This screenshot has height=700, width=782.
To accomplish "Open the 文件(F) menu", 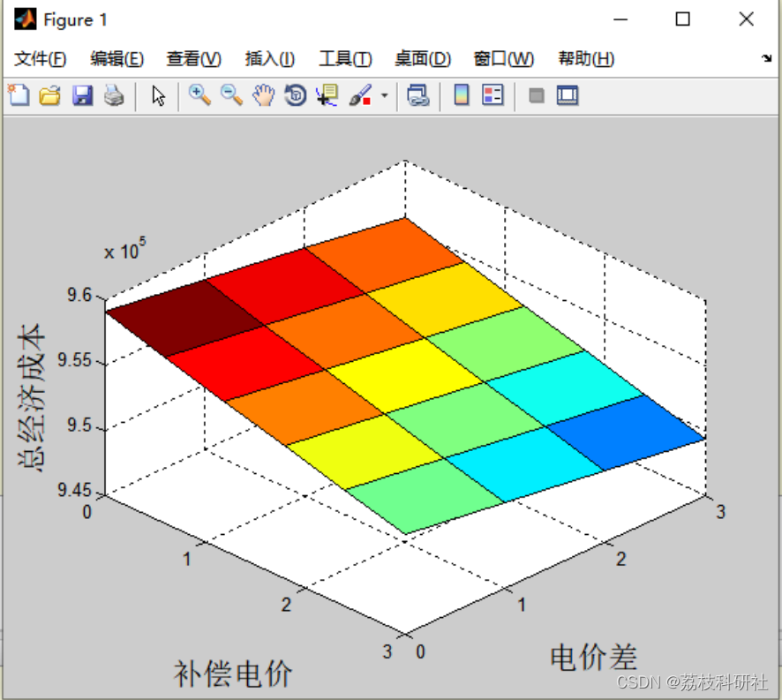I will 40,59.
